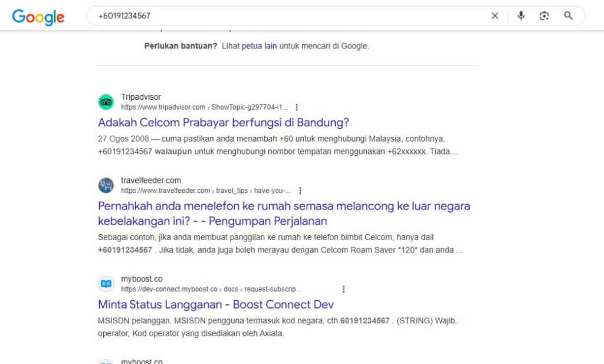Click the tripadvisor.com URL breadcrumb

coord(204,107)
